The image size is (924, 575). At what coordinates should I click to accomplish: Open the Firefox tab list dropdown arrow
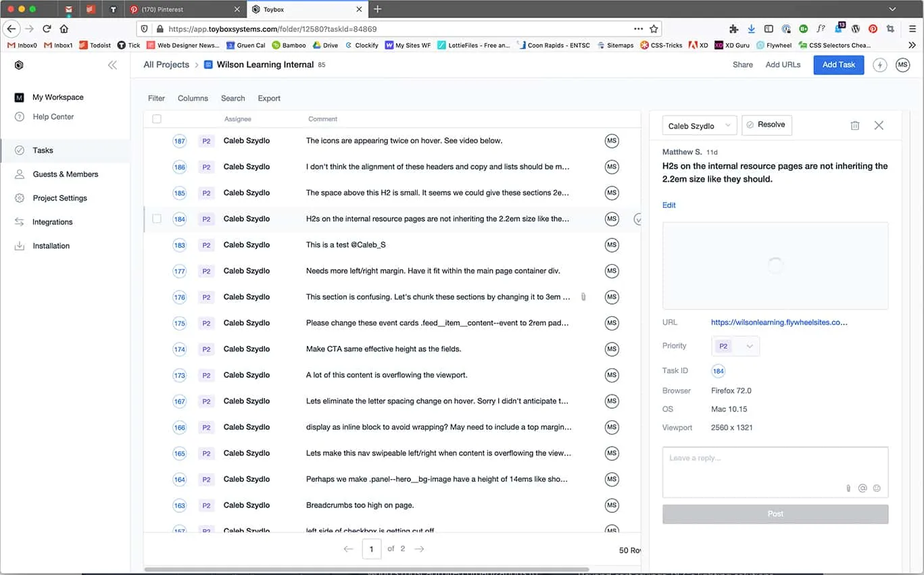[x=892, y=9]
